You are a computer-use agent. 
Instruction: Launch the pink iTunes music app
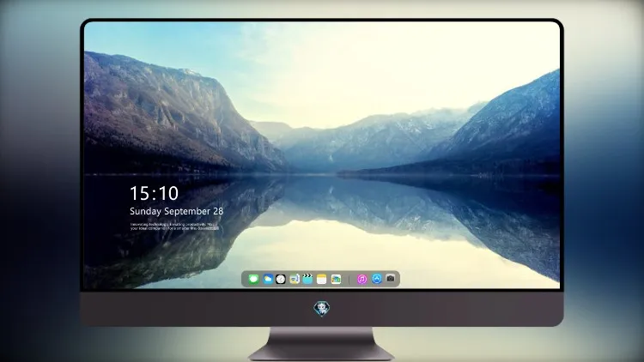(361, 279)
